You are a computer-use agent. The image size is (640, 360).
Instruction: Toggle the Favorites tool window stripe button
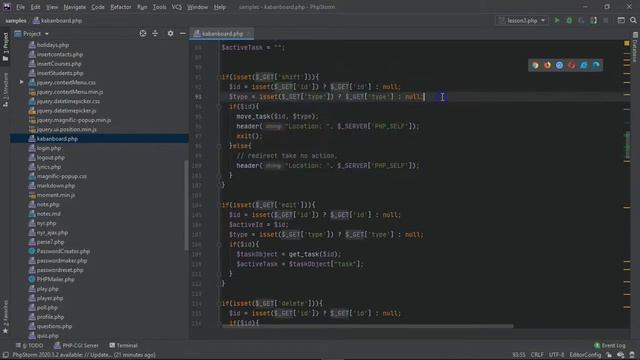pyautogui.click(x=5, y=317)
